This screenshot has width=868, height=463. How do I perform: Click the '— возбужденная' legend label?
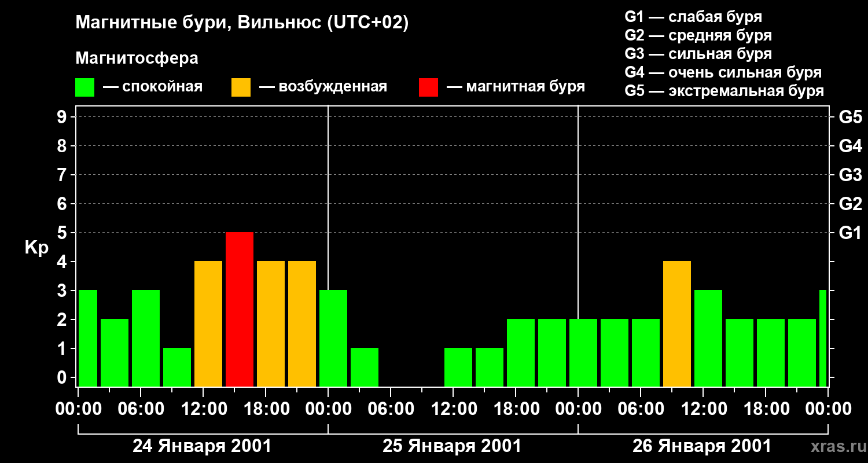323,87
